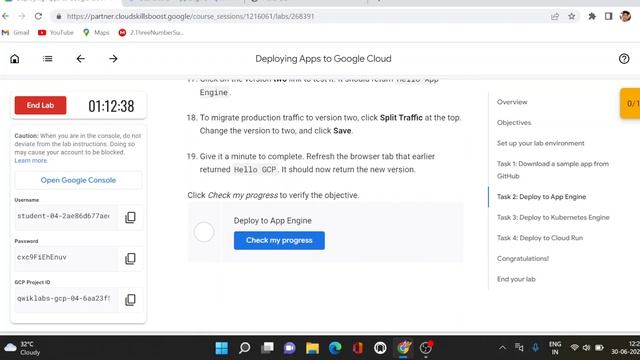Jump to Objectives section
The height and width of the screenshot is (360, 640).
[514, 122]
